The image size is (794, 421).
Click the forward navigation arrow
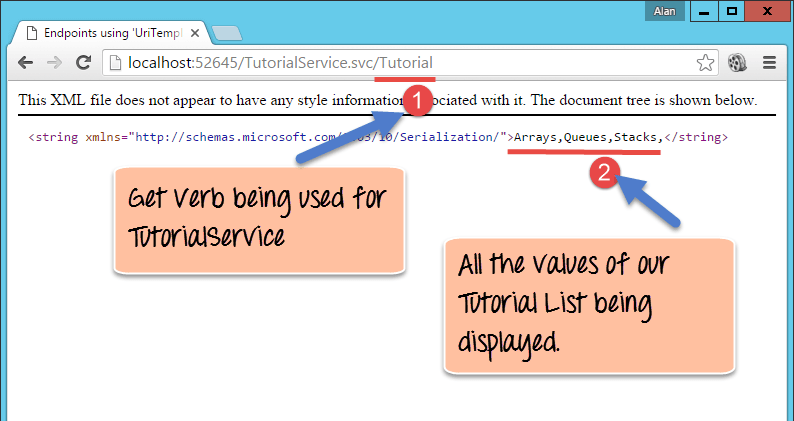pyautogui.click(x=53, y=63)
